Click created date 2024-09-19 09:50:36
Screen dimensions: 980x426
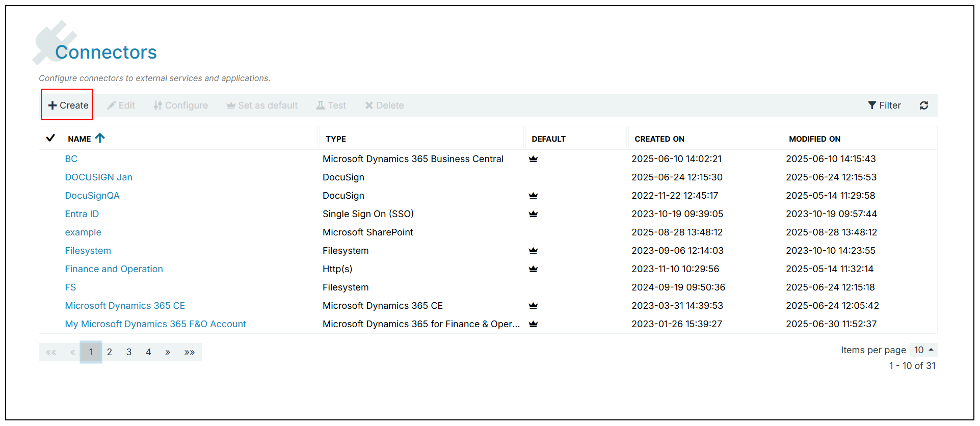tap(678, 287)
